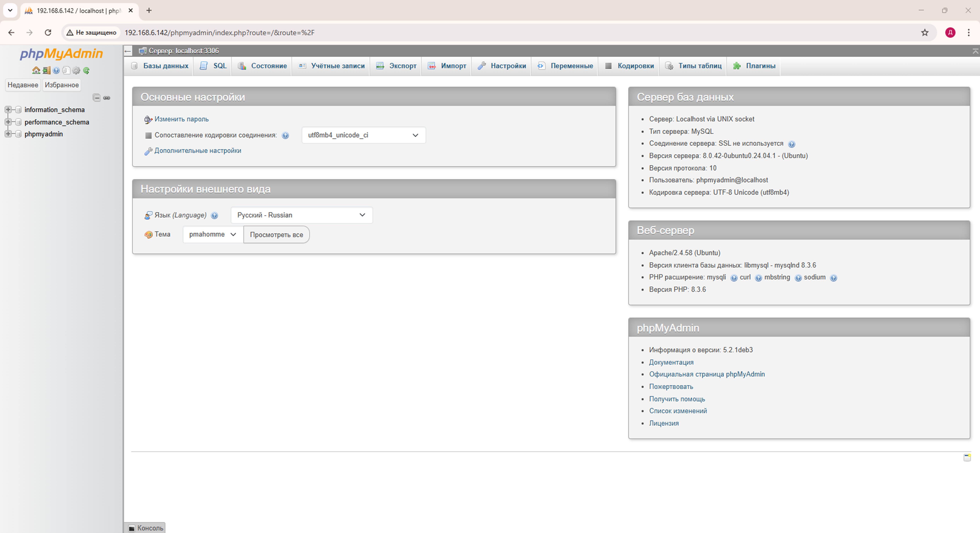Open help icon after mbstring extension
Viewport: 980px width, 533px height.
(x=798, y=278)
